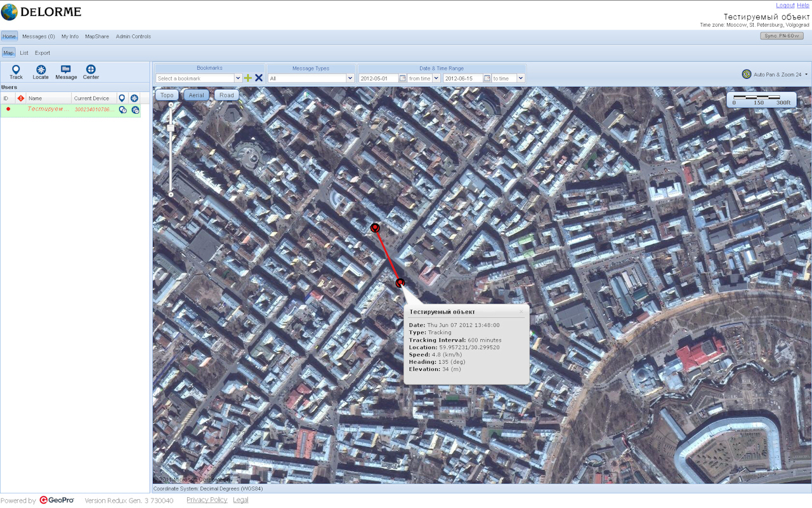
Task: Click device number 300234010786…
Action: pyautogui.click(x=94, y=109)
